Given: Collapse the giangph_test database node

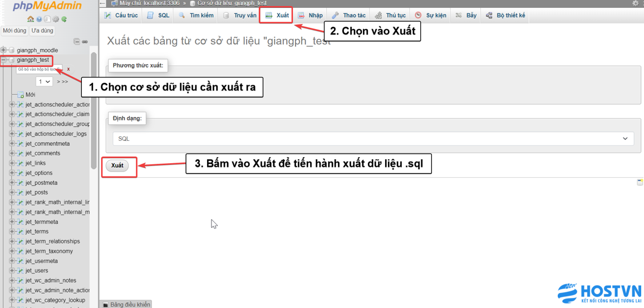Looking at the screenshot, I should 4,60.
